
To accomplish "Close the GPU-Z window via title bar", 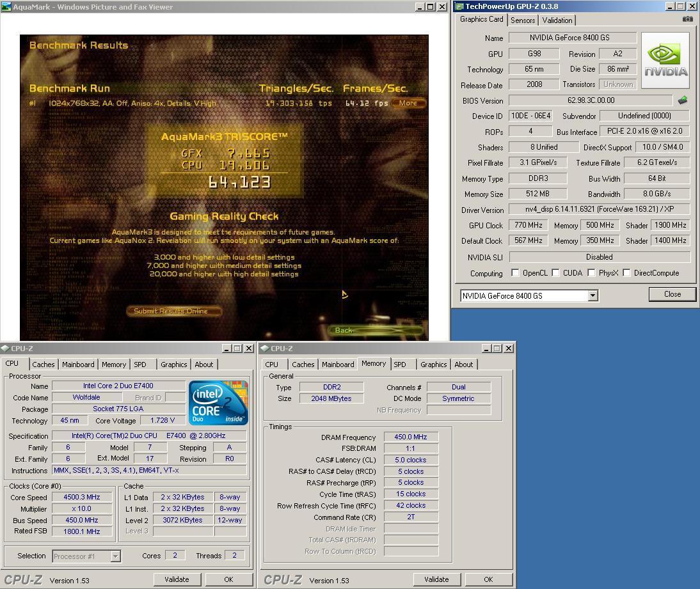I will coord(692,6).
